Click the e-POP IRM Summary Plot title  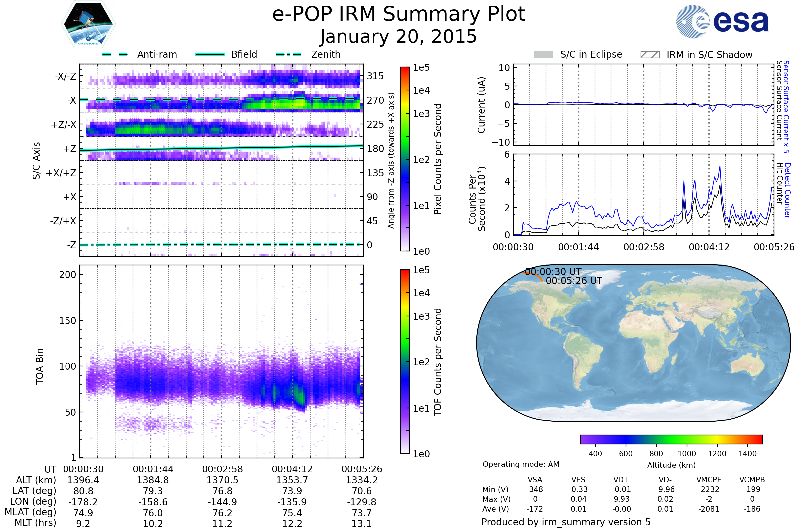(x=399, y=14)
